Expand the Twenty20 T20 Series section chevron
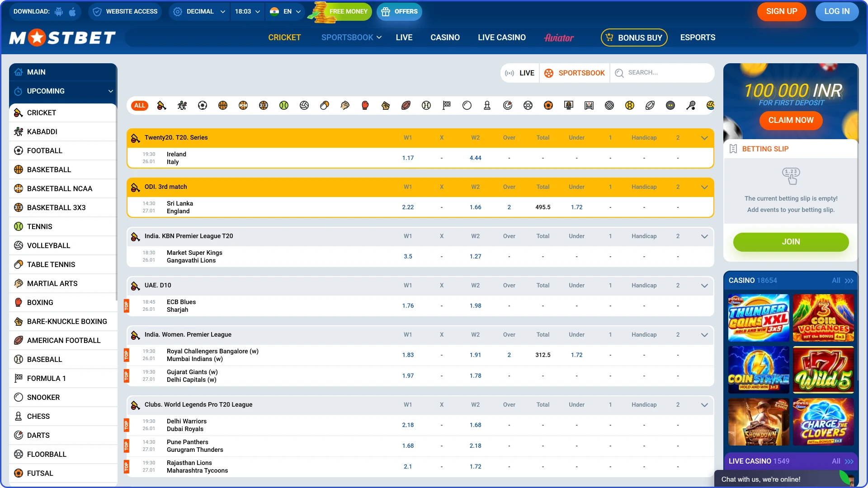The width and height of the screenshot is (868, 488). 704,138
